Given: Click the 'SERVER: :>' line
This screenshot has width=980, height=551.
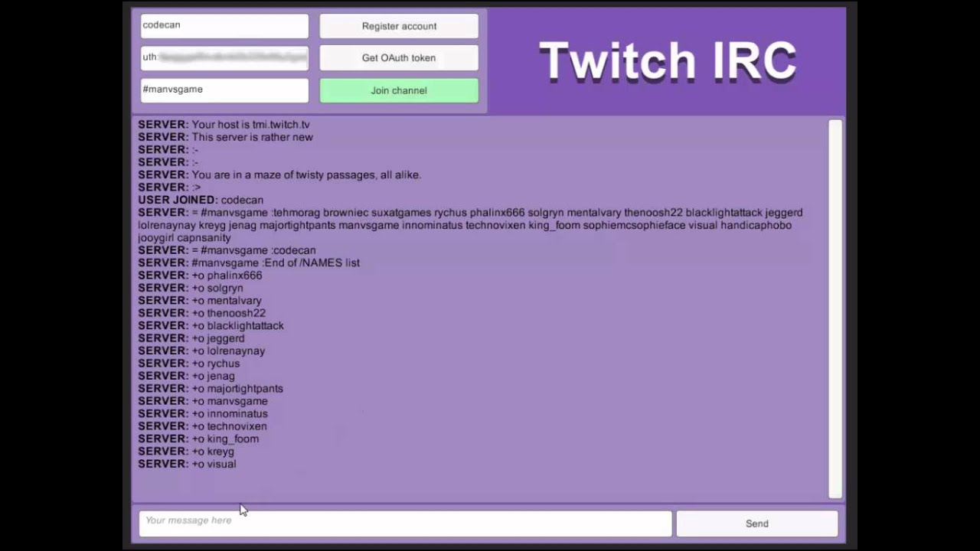Looking at the screenshot, I should [x=169, y=187].
